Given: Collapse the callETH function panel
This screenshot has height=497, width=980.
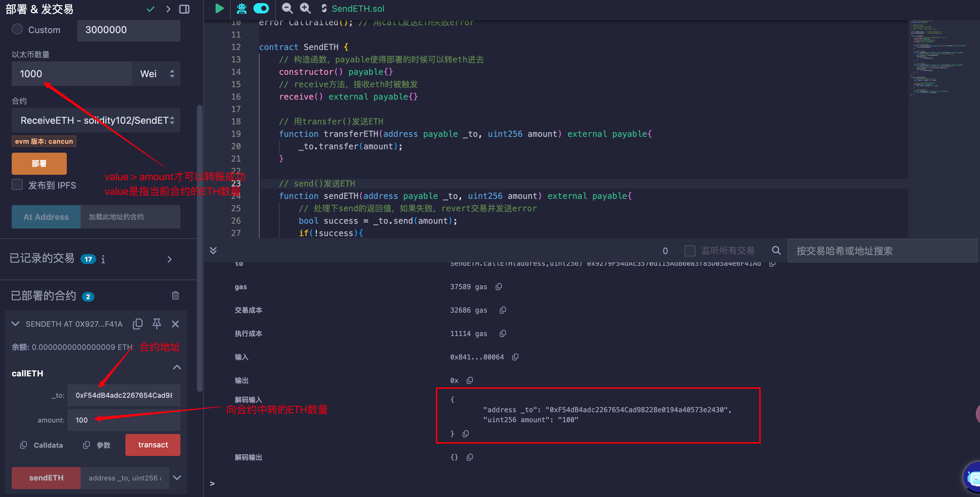Looking at the screenshot, I should 177,367.
